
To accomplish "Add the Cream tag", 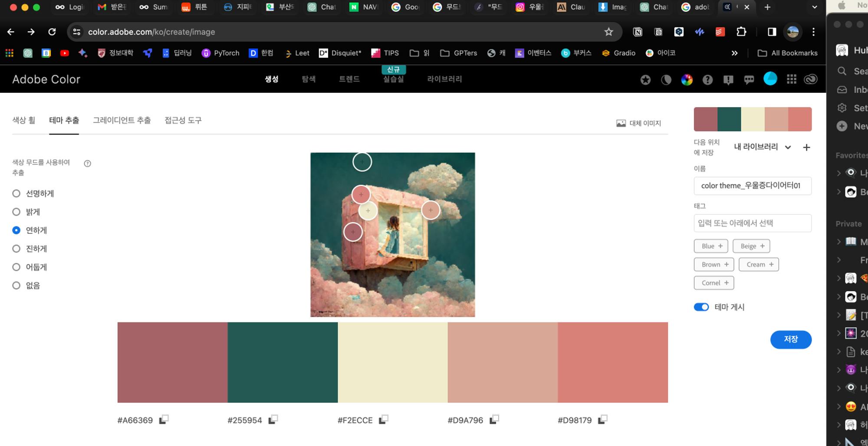I will coord(759,264).
